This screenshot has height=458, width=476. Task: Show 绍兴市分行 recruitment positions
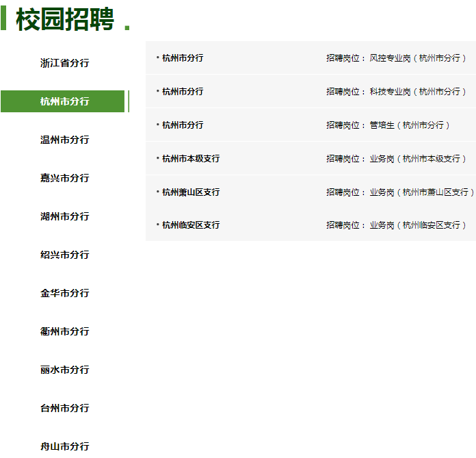(64, 255)
